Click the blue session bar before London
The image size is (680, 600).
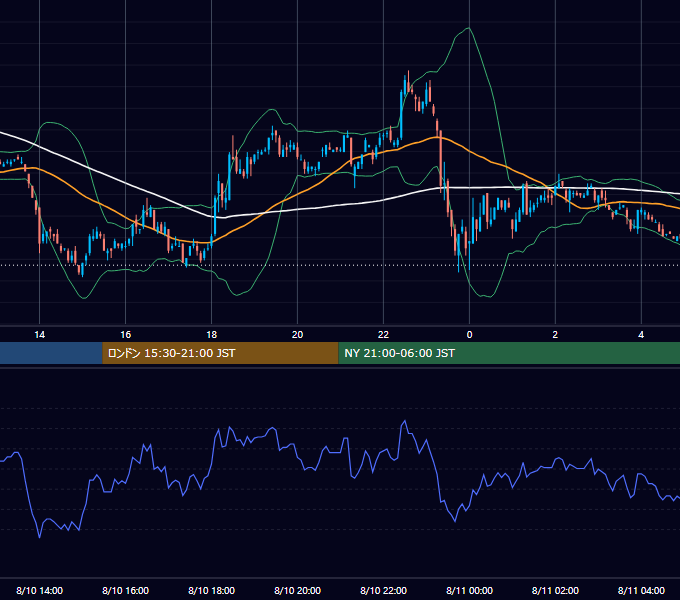[x=51, y=353]
